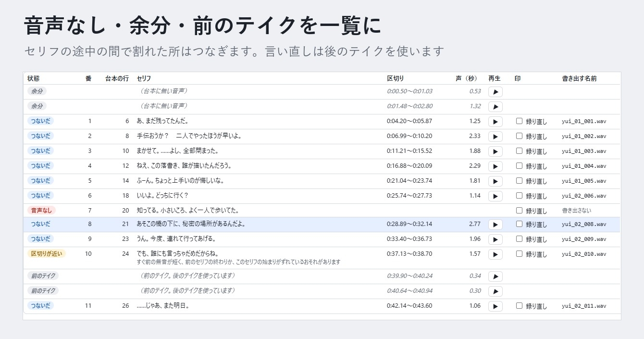Screen dimensions: 644x339
Task: Select the file name yui_02_008.wav
Action: click(584, 225)
